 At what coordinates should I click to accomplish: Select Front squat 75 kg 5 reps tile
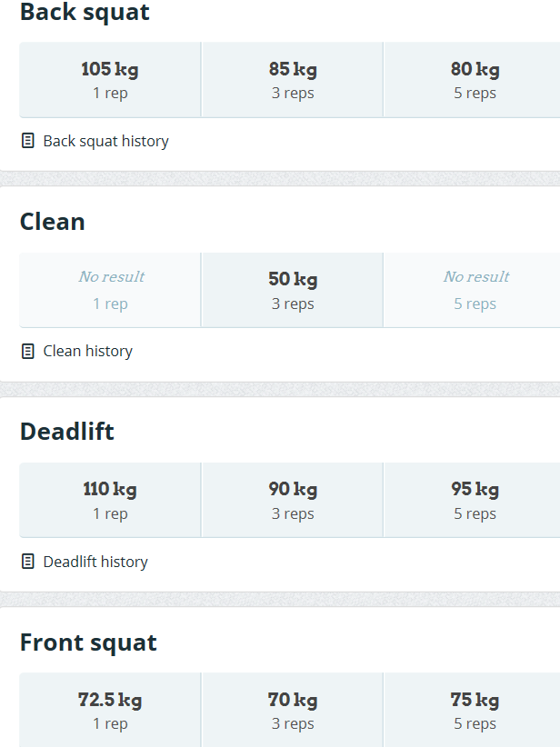[472, 710]
